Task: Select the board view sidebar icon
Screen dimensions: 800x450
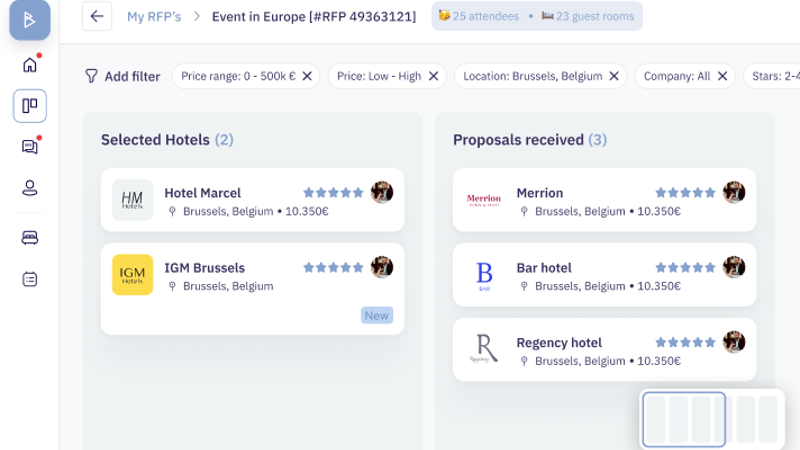Action: [x=30, y=106]
